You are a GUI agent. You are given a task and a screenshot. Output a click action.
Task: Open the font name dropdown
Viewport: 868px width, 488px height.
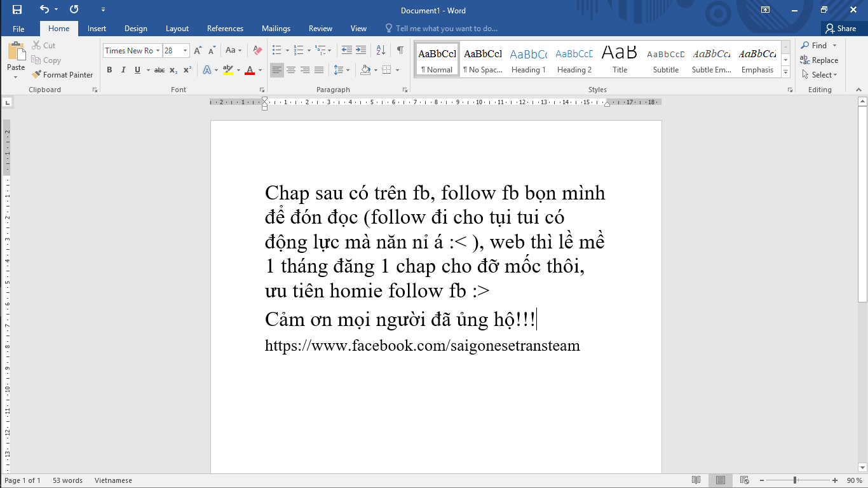(158, 51)
